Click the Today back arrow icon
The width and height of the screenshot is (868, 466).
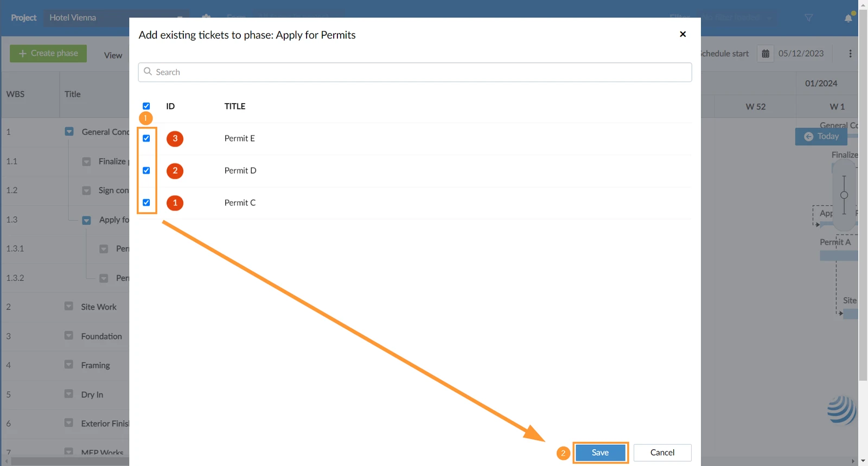point(808,137)
